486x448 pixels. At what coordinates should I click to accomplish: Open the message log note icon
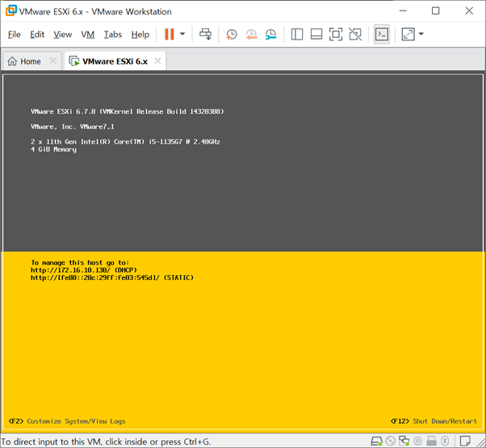[x=465, y=441]
